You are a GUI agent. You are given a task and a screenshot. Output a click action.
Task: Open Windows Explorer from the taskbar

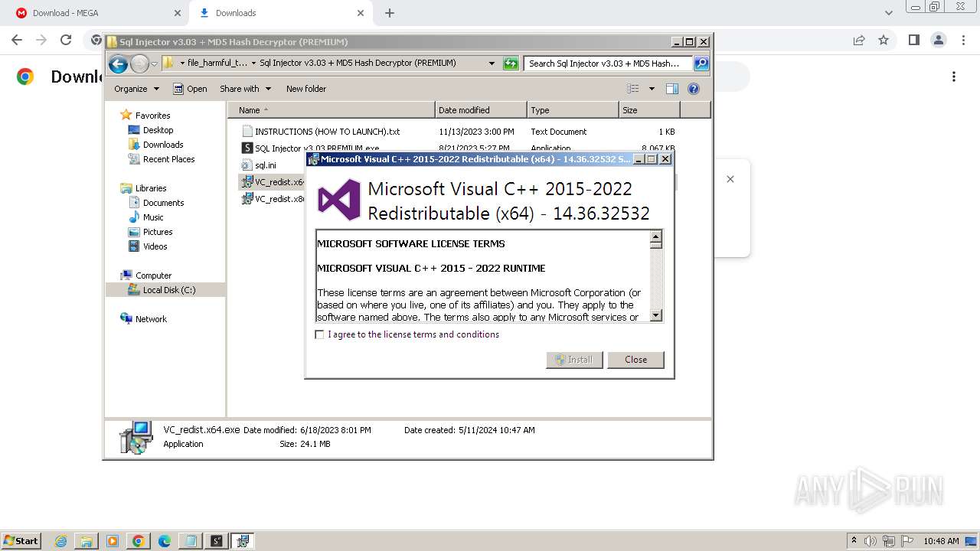coord(87,541)
